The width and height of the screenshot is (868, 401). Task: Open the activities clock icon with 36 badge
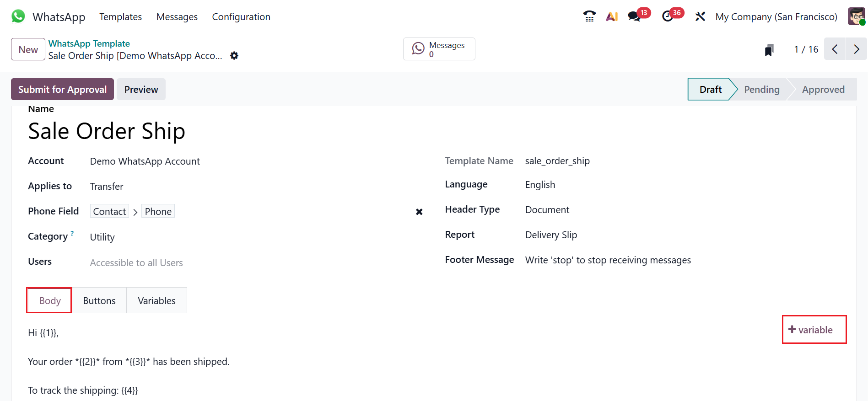[x=668, y=16]
